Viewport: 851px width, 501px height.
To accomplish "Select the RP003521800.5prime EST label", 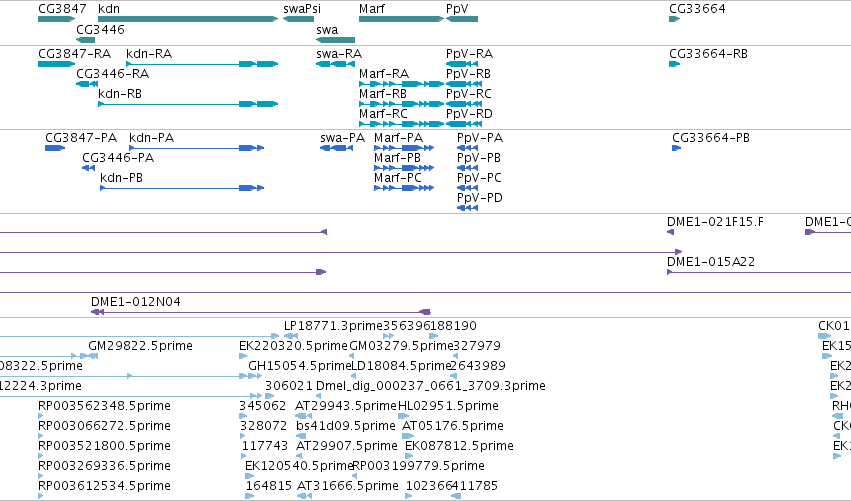I will click(x=104, y=446).
